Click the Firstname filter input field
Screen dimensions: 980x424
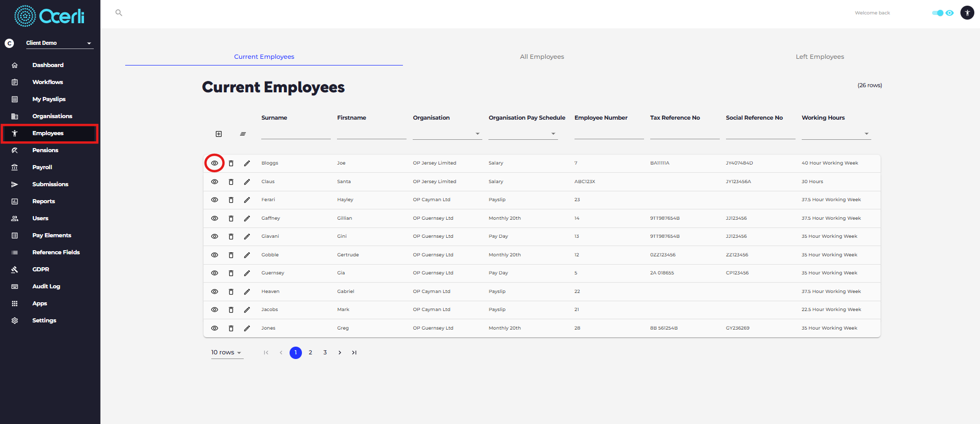point(371,134)
